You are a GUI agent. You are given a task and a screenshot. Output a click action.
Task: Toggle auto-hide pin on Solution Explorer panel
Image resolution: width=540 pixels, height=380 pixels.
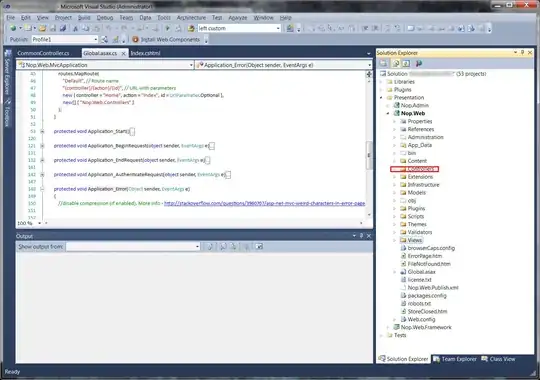(522, 52)
